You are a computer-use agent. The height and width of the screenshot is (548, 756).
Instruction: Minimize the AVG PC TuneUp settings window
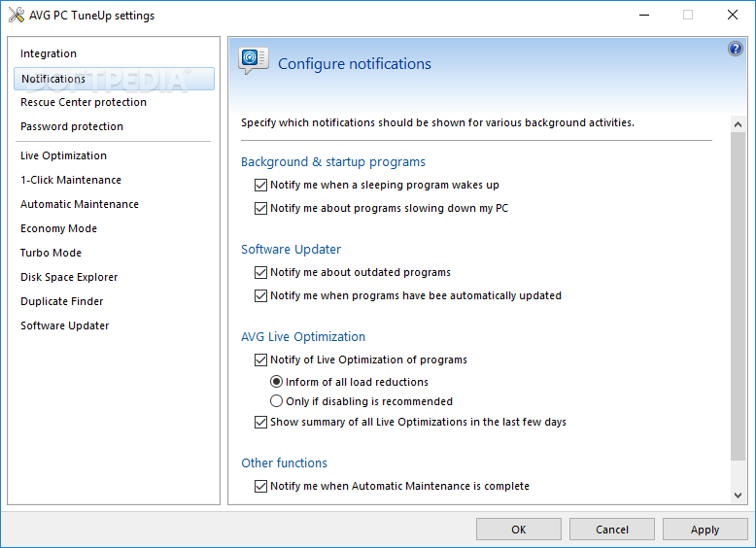pyautogui.click(x=643, y=15)
